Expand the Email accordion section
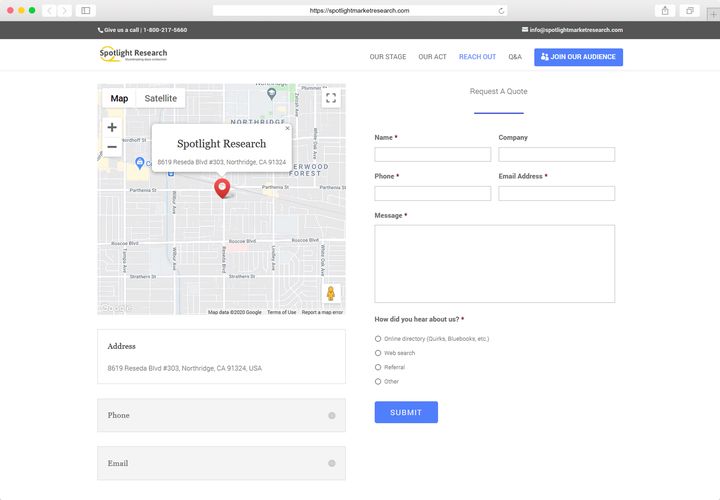Viewport: 720px width, 500px height. pyautogui.click(x=221, y=463)
